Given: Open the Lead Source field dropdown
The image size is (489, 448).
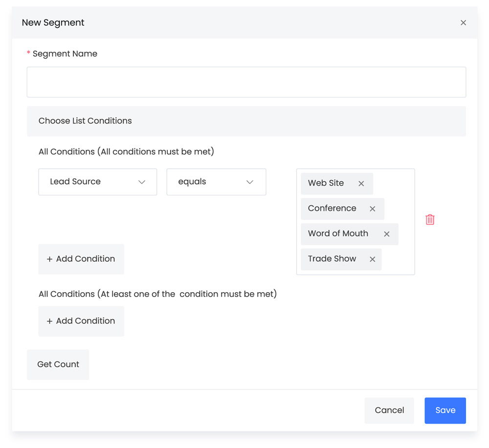Looking at the screenshot, I should (x=98, y=182).
